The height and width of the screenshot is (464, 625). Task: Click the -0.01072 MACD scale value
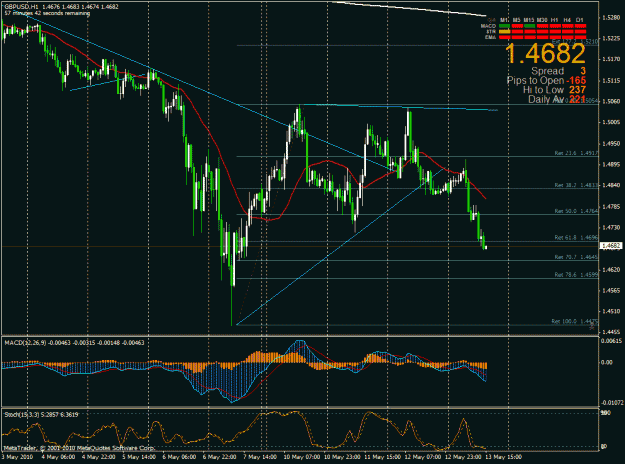pos(611,403)
